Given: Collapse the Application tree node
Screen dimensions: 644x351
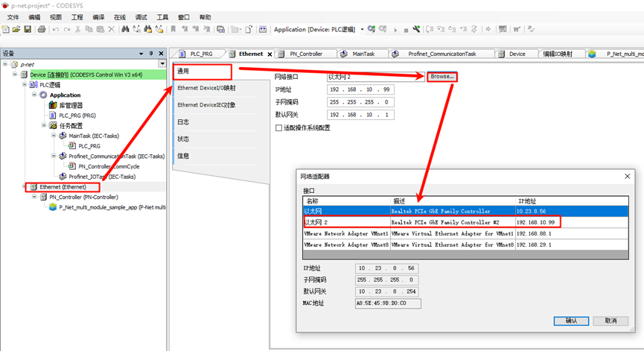Looking at the screenshot, I should [34, 95].
